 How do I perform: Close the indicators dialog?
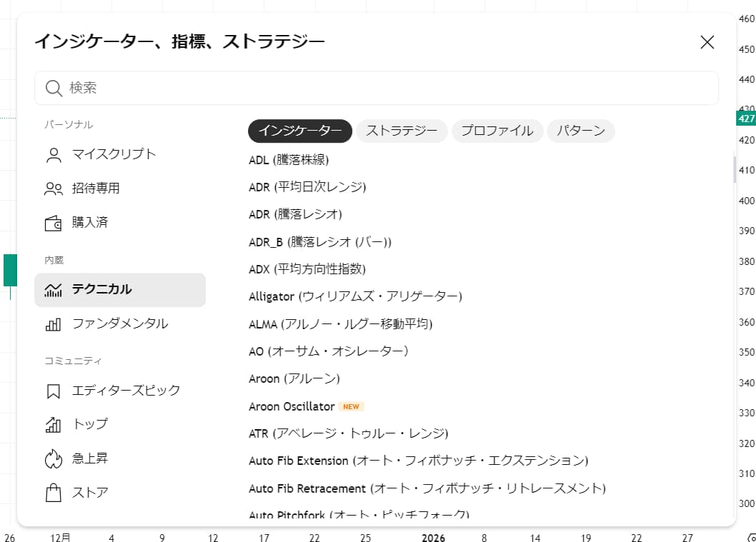coord(707,42)
